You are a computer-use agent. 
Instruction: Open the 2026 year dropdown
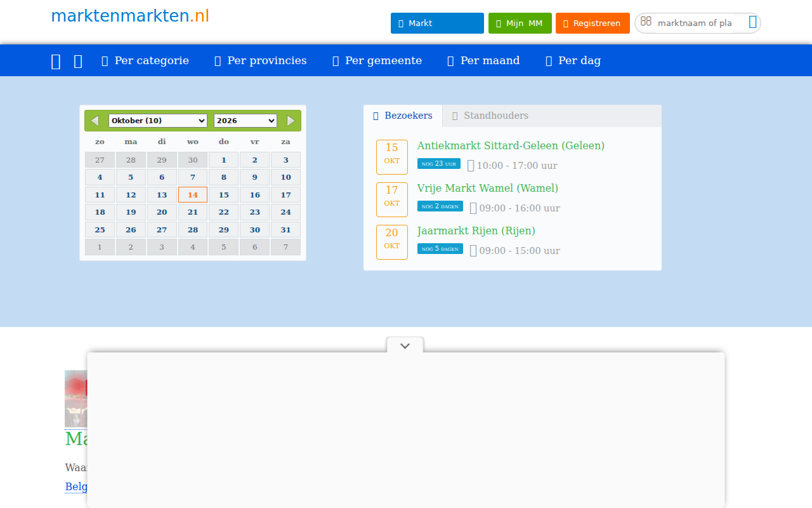point(246,121)
